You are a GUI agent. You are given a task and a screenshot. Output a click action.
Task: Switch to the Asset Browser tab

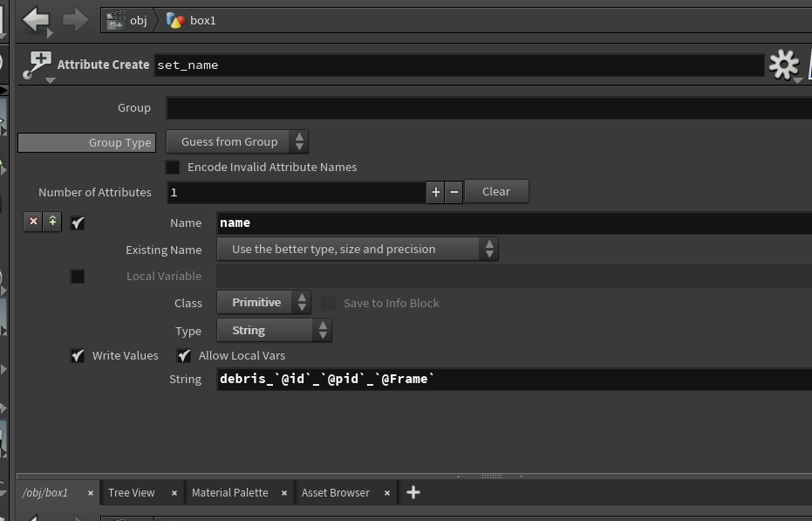[336, 492]
